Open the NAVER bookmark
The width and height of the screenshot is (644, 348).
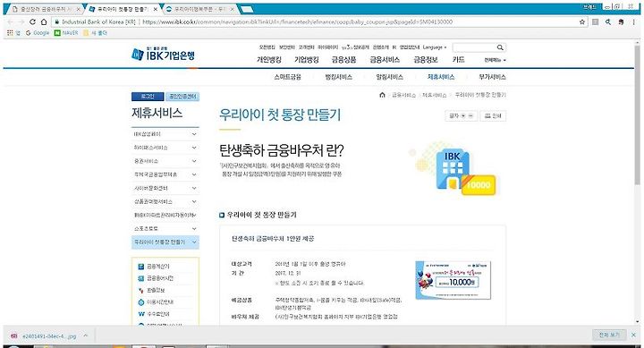[66, 33]
